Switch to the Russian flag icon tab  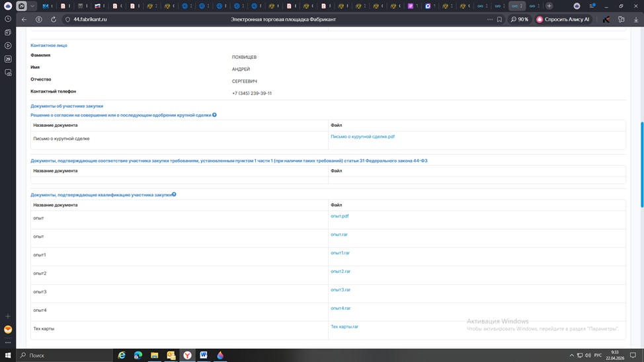coord(98,6)
